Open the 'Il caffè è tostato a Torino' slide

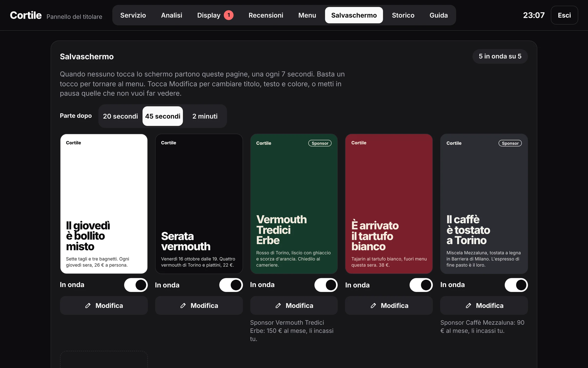[484, 204]
